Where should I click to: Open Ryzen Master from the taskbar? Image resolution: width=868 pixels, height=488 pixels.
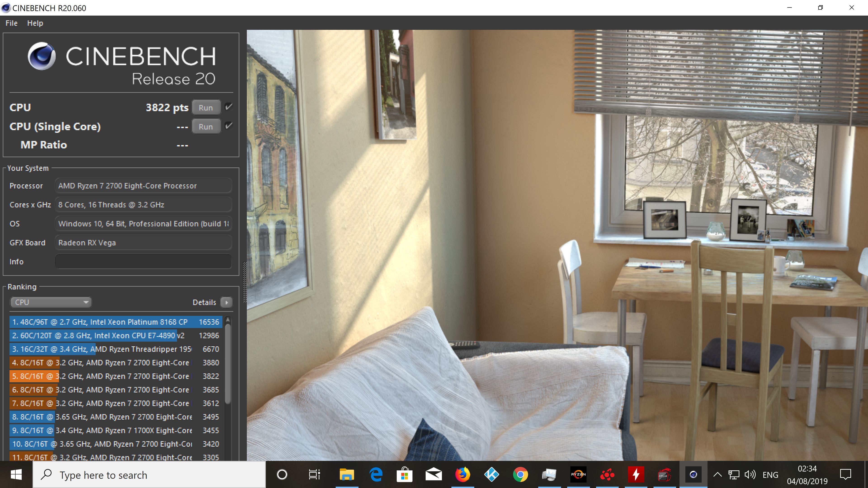pyautogui.click(x=578, y=474)
